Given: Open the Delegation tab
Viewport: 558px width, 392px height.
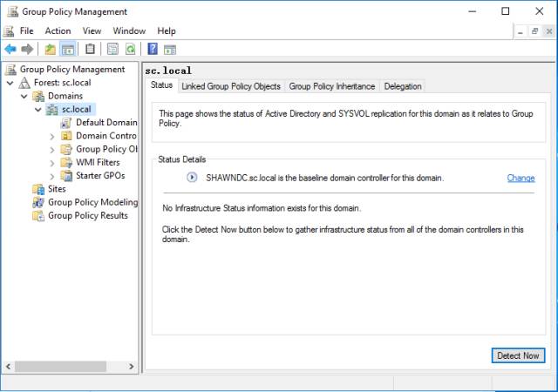Looking at the screenshot, I should (403, 86).
